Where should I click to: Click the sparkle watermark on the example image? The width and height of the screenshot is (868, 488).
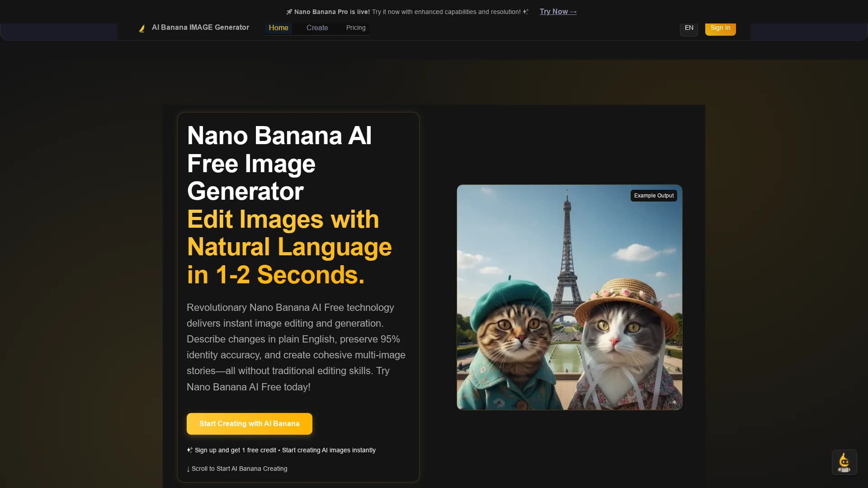pos(674,402)
